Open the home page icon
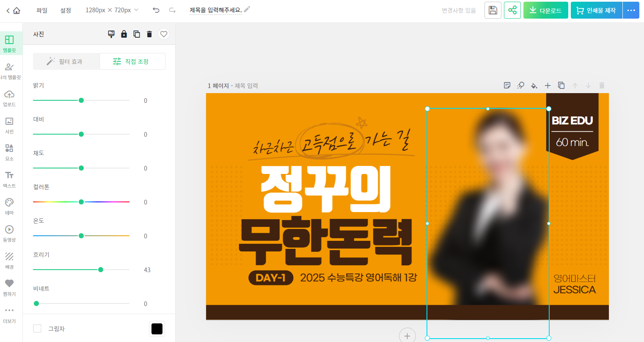The image size is (644, 342). pyautogui.click(x=17, y=11)
